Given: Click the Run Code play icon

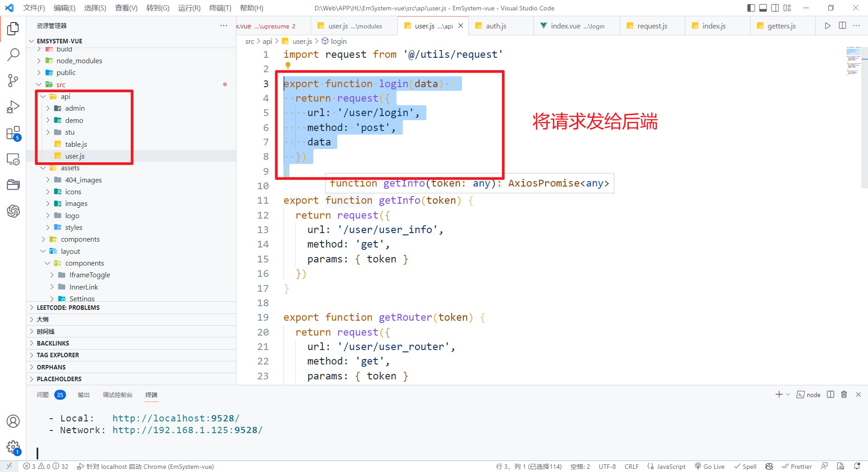Looking at the screenshot, I should click(827, 26).
